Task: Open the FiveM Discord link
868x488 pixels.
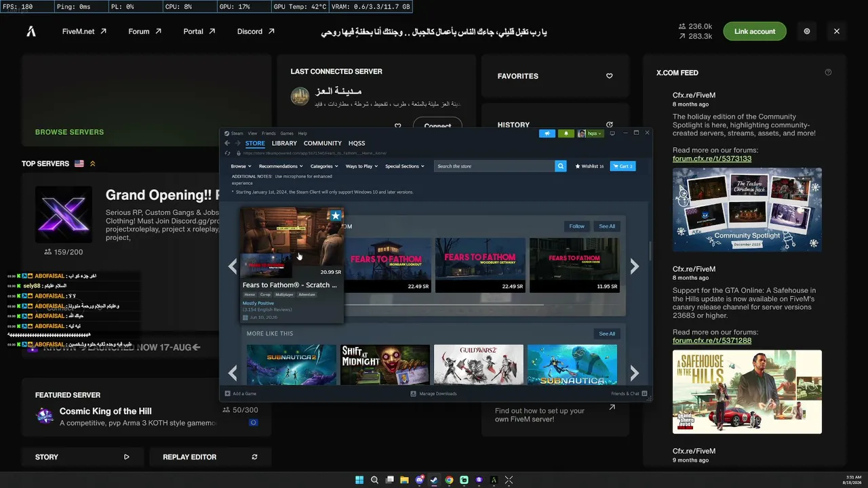Action: [x=256, y=31]
